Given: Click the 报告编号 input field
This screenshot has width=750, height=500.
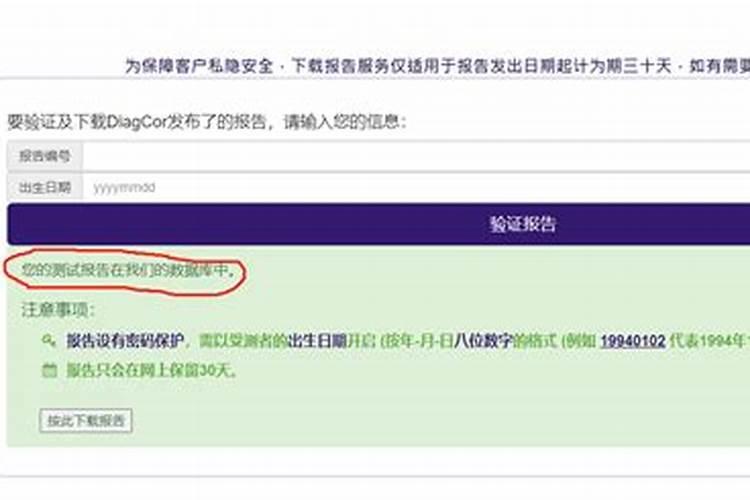Looking at the screenshot, I should 416,156.
